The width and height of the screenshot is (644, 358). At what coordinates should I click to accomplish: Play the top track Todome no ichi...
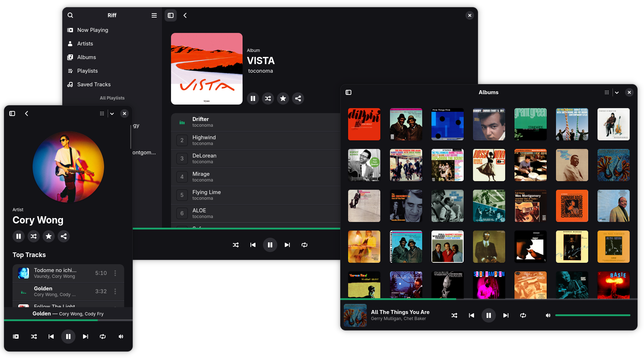point(68,273)
